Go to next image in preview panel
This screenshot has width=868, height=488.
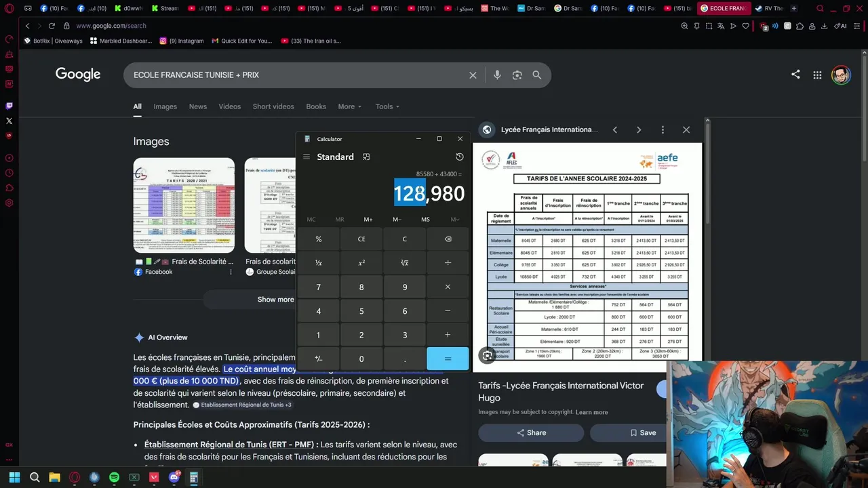coord(639,129)
